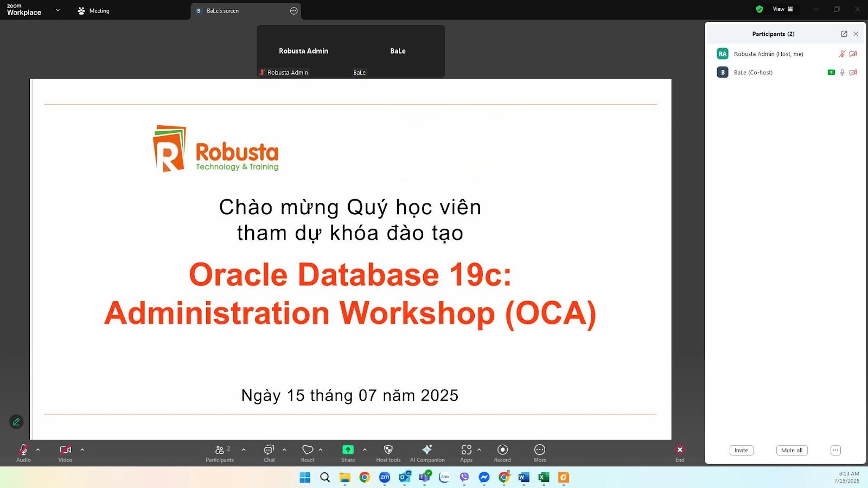Screen dimensions: 868x488
Task: Click Robusta Admin video thumbnail
Action: coord(304,51)
